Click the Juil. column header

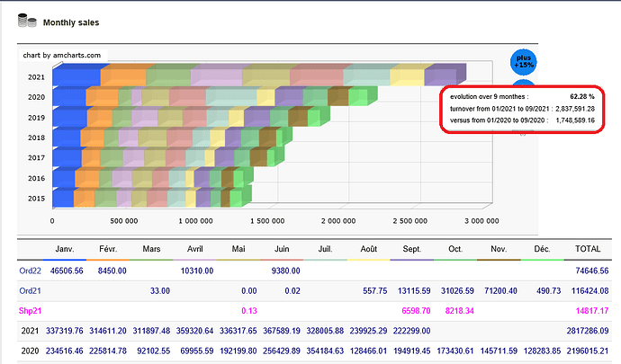[325, 249]
